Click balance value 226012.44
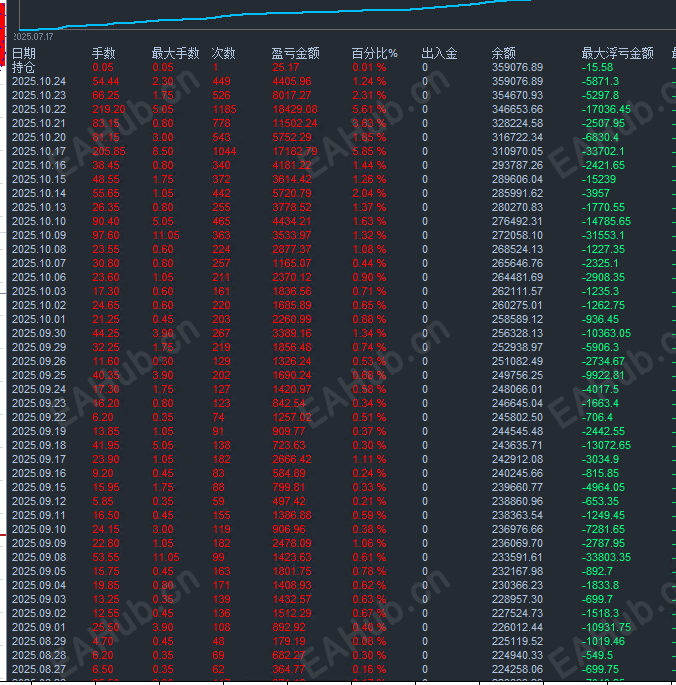The image size is (676, 685). pyautogui.click(x=517, y=627)
